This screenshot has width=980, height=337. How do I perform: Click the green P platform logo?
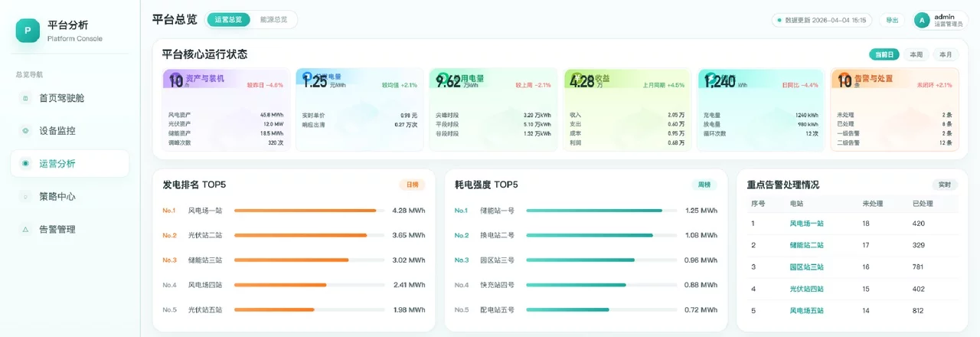pyautogui.click(x=28, y=31)
